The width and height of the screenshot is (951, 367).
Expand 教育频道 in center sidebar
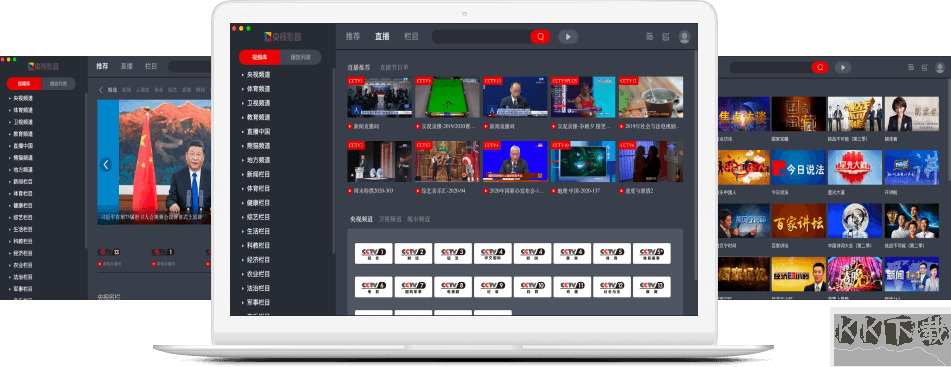(x=256, y=117)
